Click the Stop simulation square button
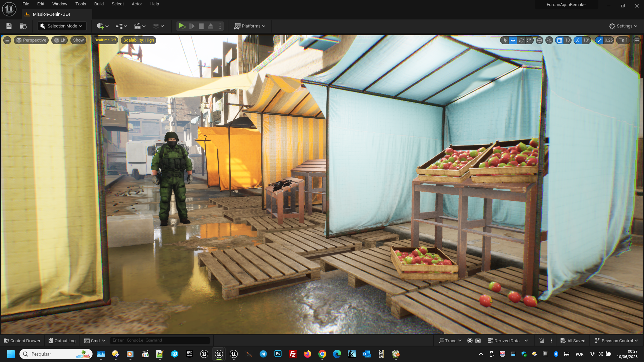This screenshot has width=644, height=362. (201, 26)
